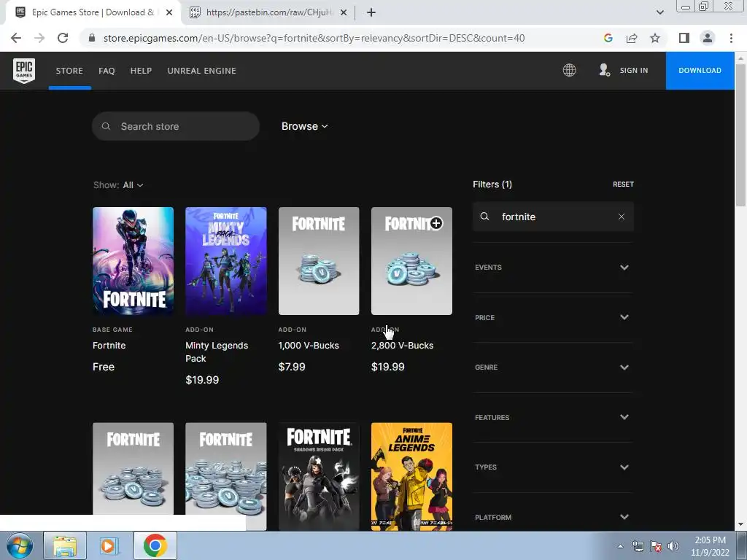The width and height of the screenshot is (747, 560).
Task: Click the user avatar icon beside Sign In
Action: tap(604, 71)
